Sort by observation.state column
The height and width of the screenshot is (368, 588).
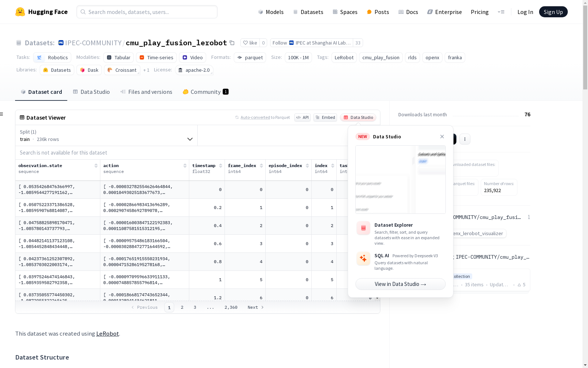tap(96, 166)
